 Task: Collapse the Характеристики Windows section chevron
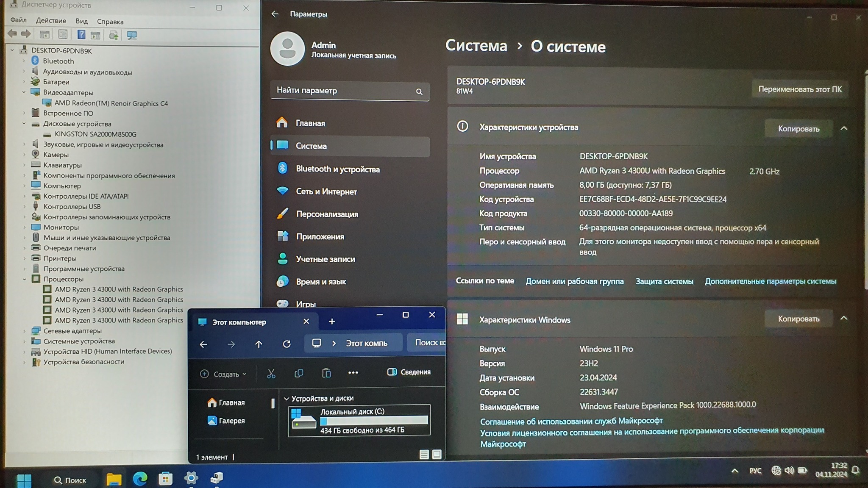click(x=843, y=319)
